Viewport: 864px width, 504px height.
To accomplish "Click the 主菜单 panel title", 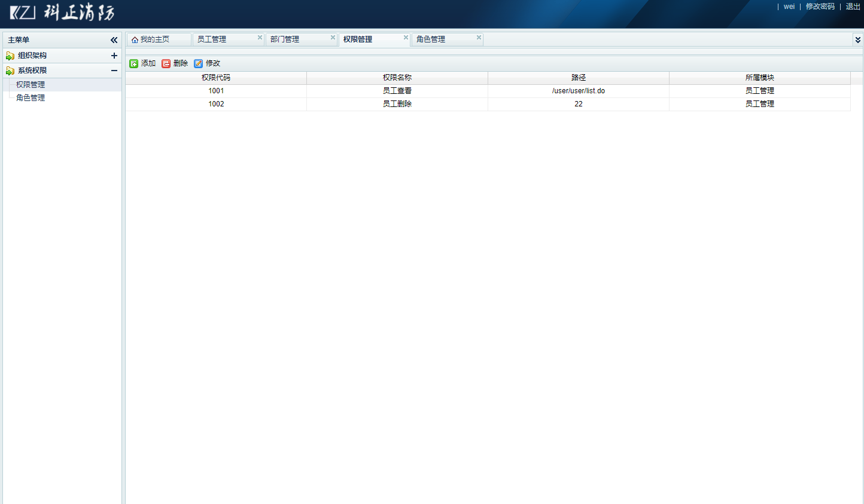I will (x=19, y=40).
